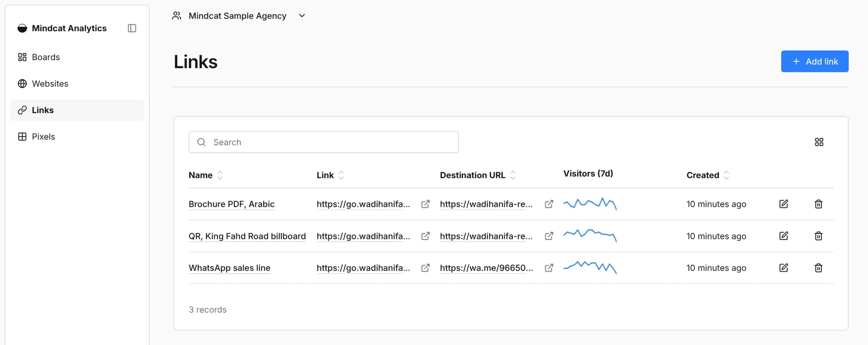Click the visitors sparkline for WhatsApp sales line
This screenshot has height=345, width=868.
coord(590,268)
